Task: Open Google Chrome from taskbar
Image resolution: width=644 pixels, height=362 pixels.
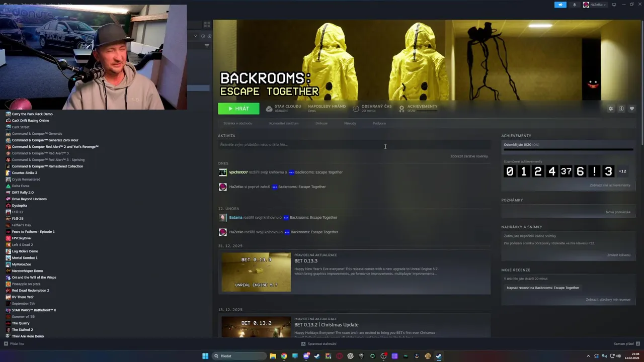Action: pyautogui.click(x=284, y=356)
